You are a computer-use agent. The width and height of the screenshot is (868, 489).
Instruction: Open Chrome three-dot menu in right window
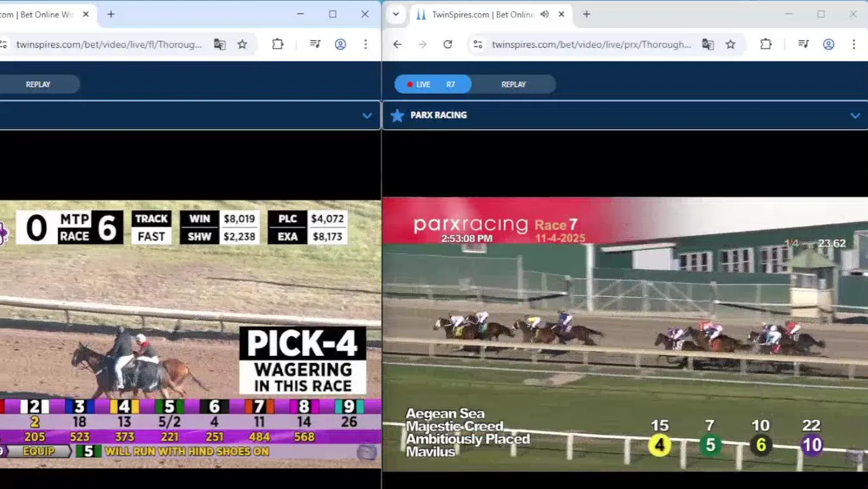coord(854,44)
